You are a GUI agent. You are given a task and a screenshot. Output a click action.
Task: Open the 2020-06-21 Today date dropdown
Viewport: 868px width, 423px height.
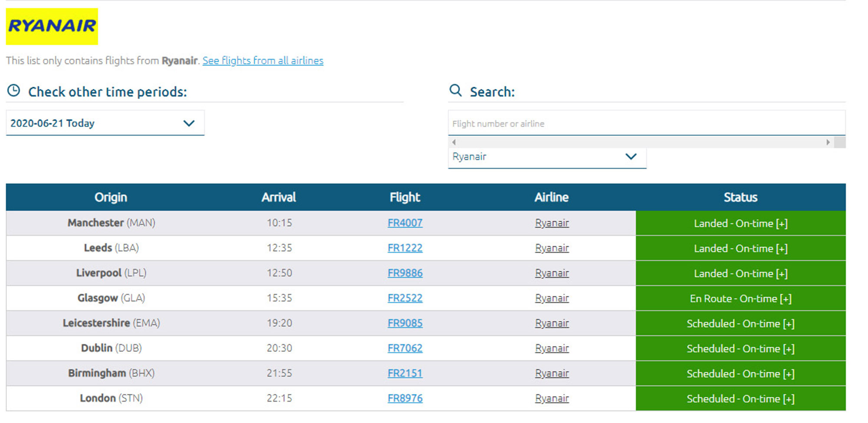coord(105,123)
